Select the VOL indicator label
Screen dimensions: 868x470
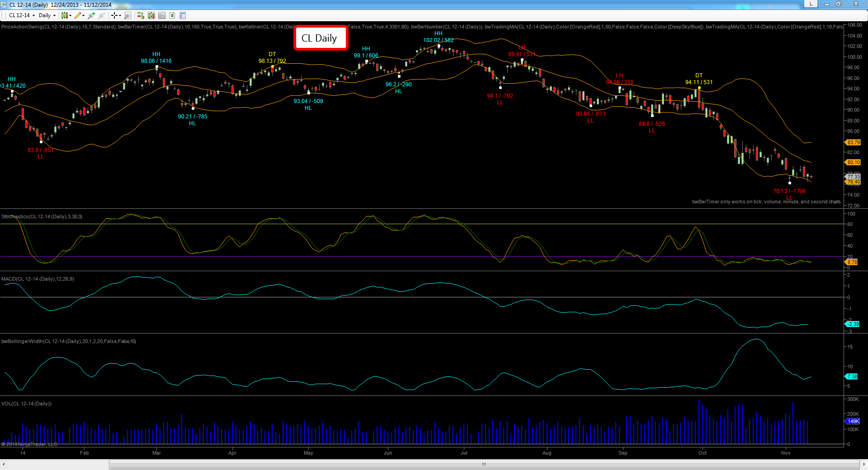click(x=26, y=404)
